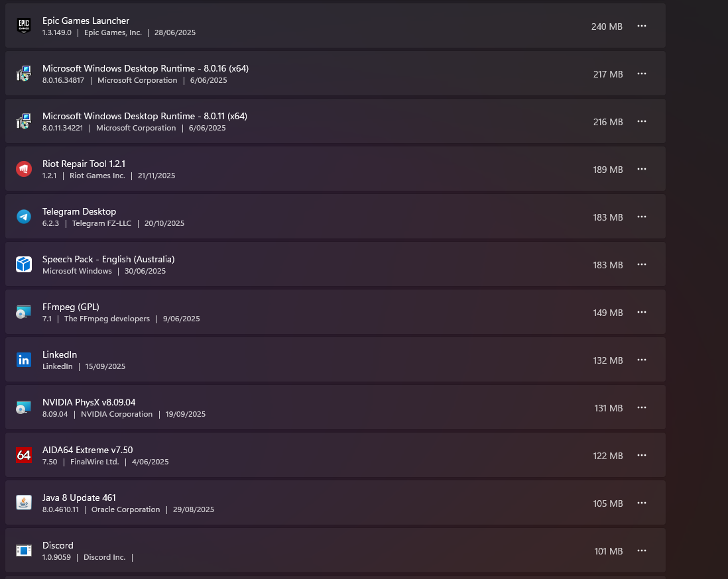Open the ellipsis menu for Discord
The height and width of the screenshot is (579, 728).
pyautogui.click(x=642, y=551)
